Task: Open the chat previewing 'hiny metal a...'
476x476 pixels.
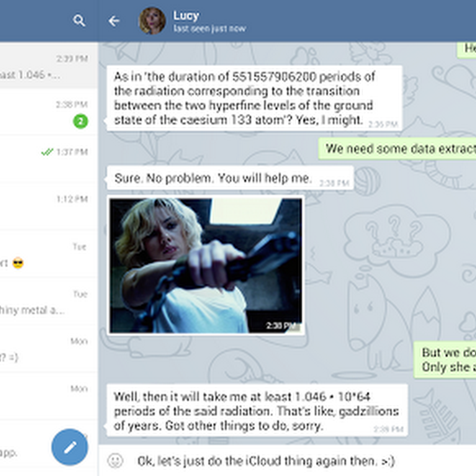Action: [x=49, y=301]
